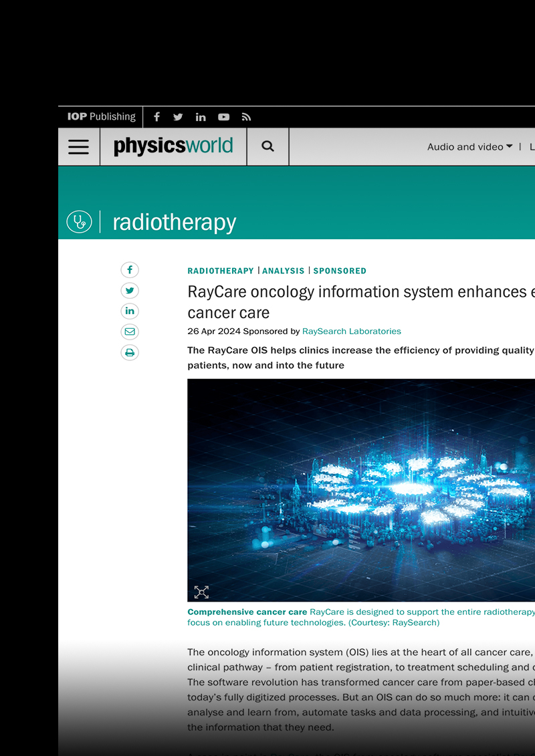
Task: Expand the article image to fullscreen
Action: tap(201, 592)
